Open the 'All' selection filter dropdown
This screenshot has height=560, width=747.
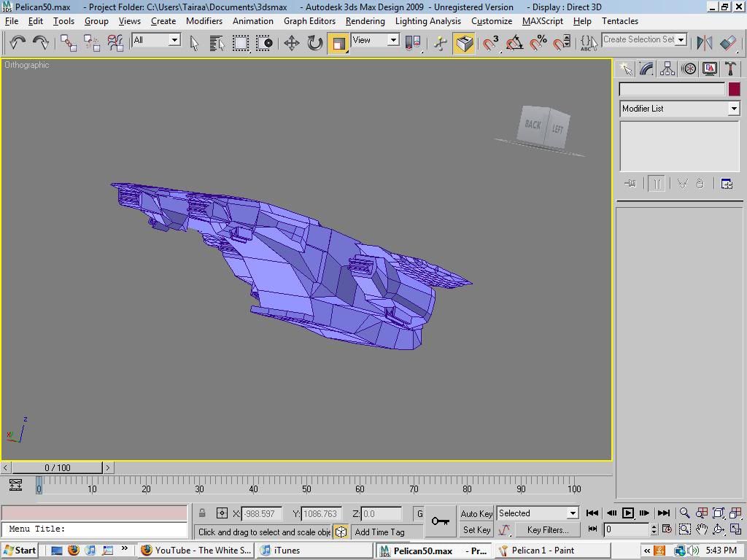click(x=175, y=40)
